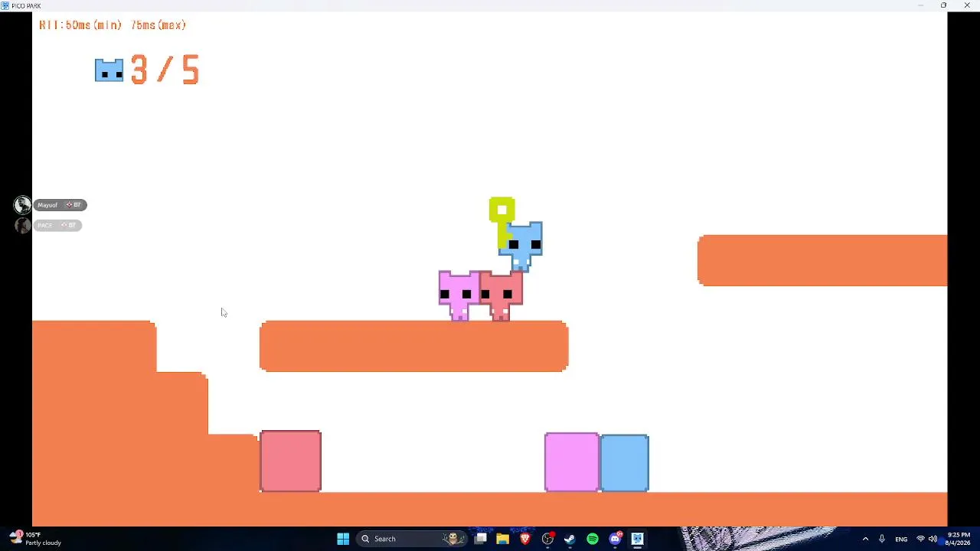980x551 pixels.
Task: Click the blue cat icon beside the player counter
Action: 109,70
